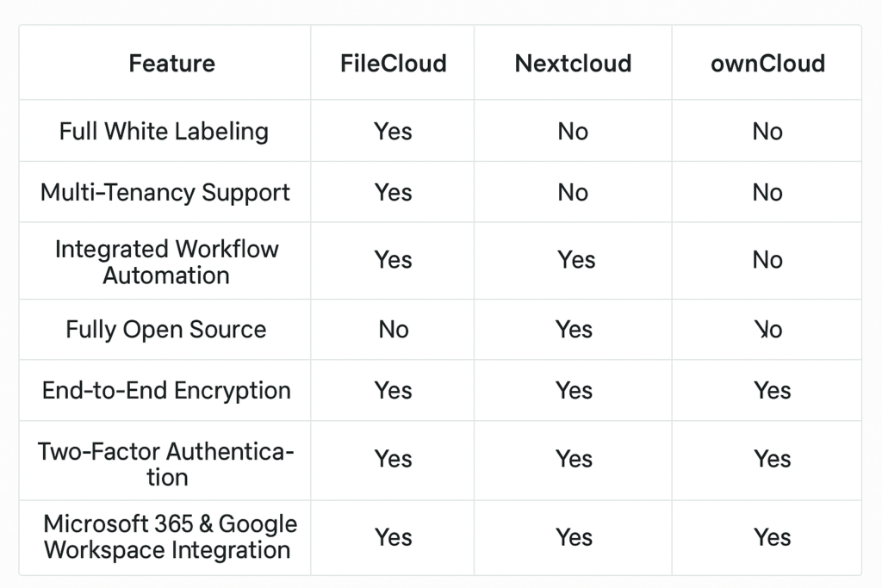Select ownCloud's Yes for End-to-End Encryption
882x588 pixels.
(x=772, y=390)
